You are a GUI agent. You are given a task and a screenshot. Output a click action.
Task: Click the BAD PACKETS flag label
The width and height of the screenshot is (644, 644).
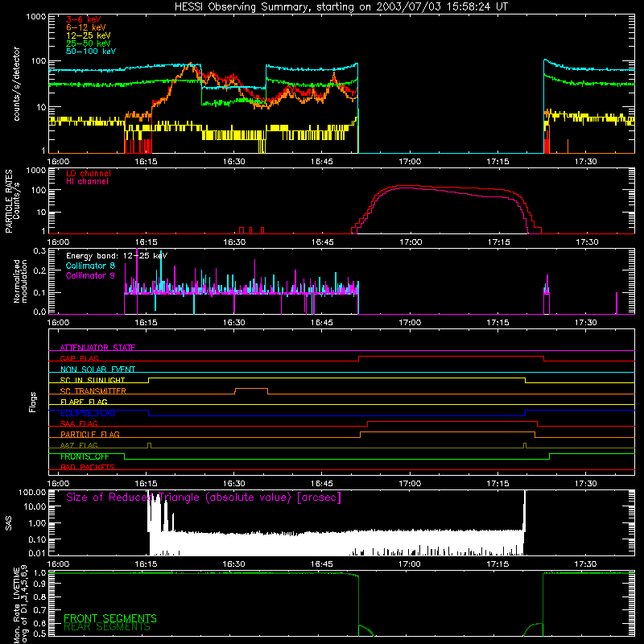point(88,467)
